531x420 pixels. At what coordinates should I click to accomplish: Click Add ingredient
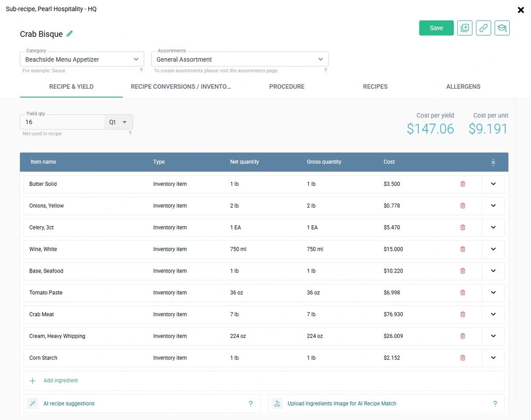pyautogui.click(x=60, y=381)
